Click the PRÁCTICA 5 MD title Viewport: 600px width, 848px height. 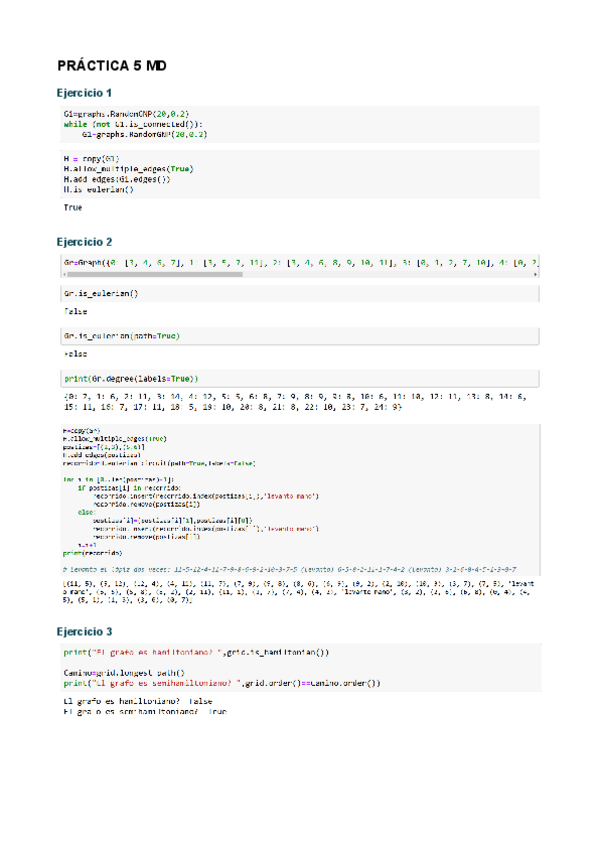[x=111, y=66]
